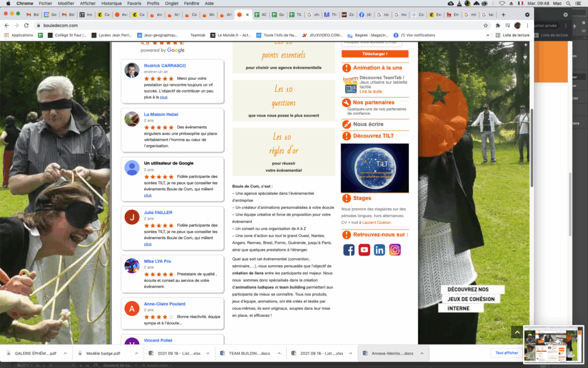Screen dimensions: 588x368
Task: Click the Découvrez TILT heading
Action: tap(373, 136)
